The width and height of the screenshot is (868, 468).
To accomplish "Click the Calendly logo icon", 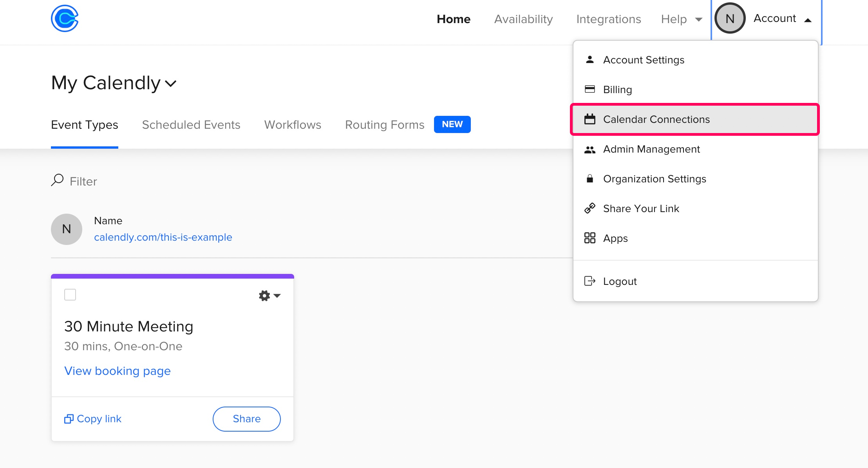I will (x=65, y=18).
